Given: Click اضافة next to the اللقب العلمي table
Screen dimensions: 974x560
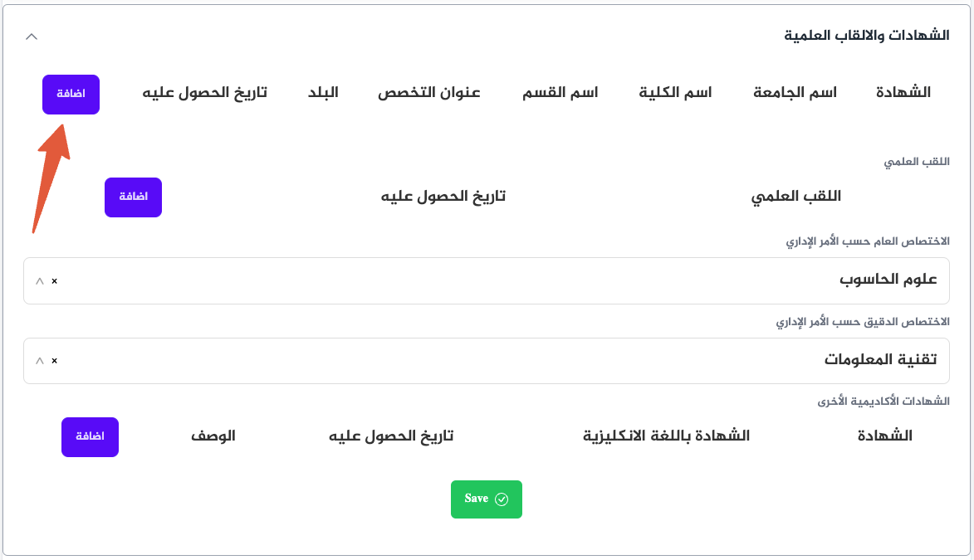Looking at the screenshot, I should pos(133,197).
